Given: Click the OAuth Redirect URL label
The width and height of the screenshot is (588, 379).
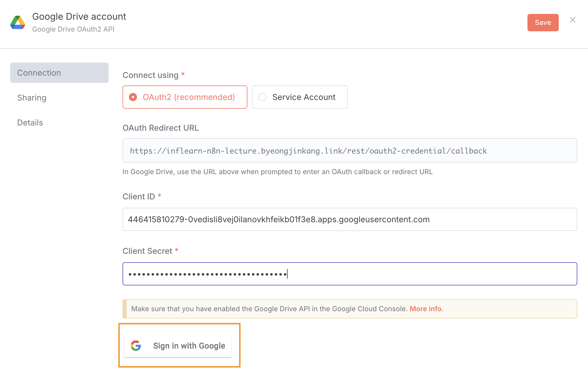Looking at the screenshot, I should pyautogui.click(x=161, y=128).
